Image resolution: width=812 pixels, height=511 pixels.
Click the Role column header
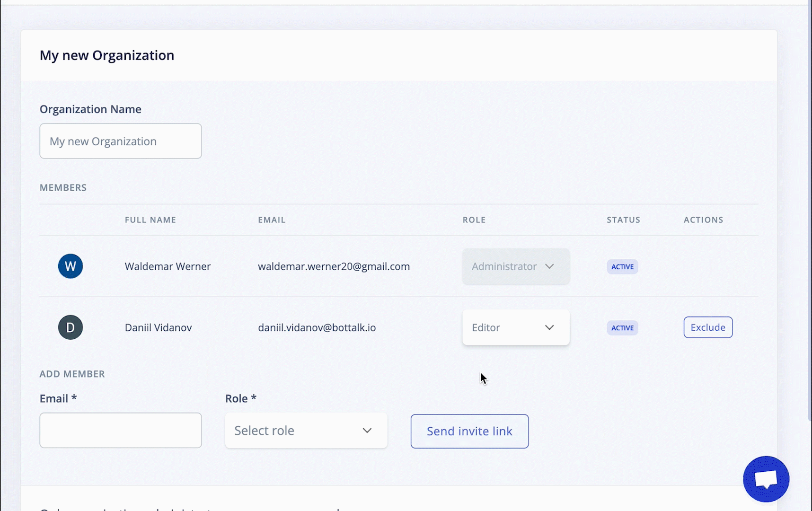(x=474, y=220)
